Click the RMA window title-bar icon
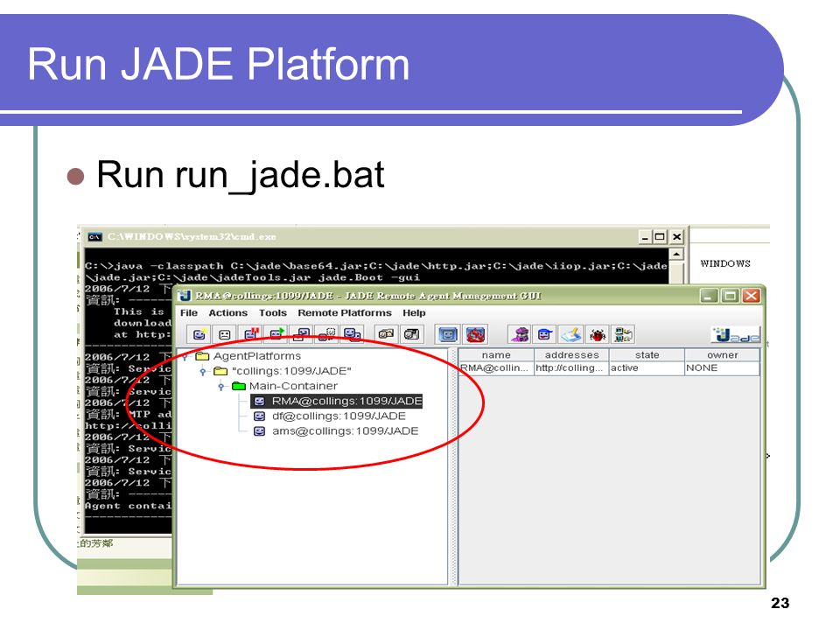Screen dimensions: 840x630 point(185,295)
